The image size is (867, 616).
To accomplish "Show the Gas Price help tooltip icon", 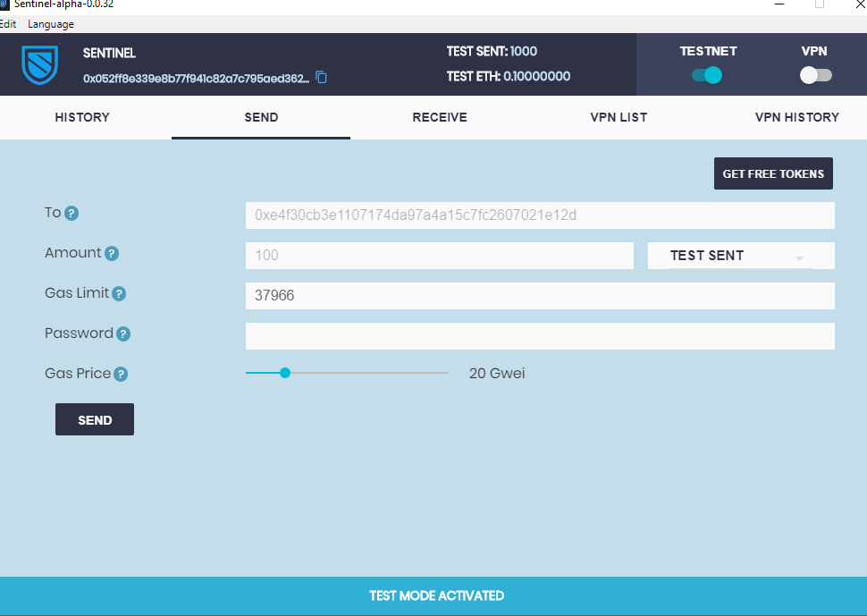I will pos(121,375).
